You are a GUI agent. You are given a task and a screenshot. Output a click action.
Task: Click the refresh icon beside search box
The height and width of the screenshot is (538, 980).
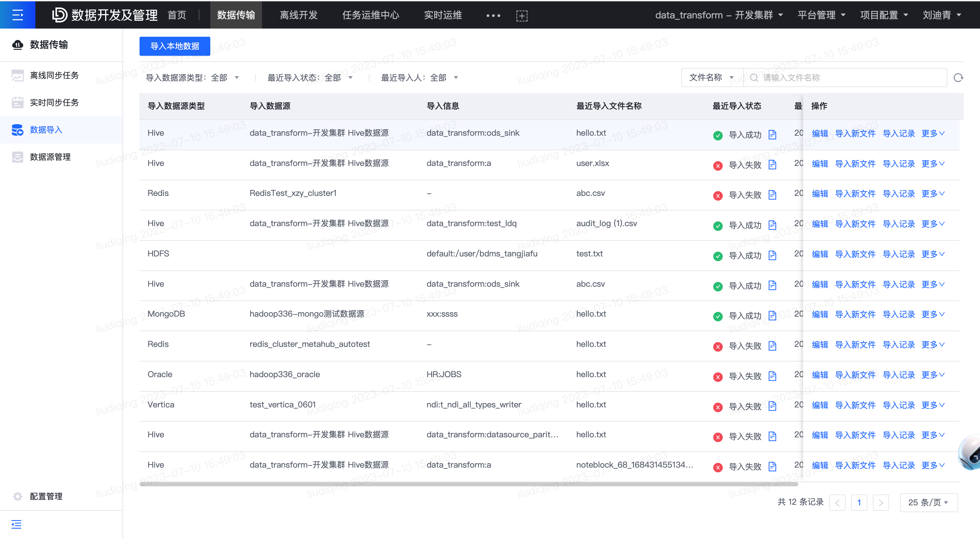(x=958, y=78)
